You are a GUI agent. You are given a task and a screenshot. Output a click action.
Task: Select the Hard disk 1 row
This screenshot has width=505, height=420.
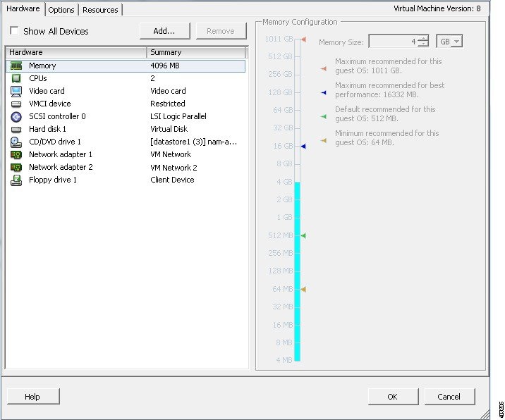point(126,129)
